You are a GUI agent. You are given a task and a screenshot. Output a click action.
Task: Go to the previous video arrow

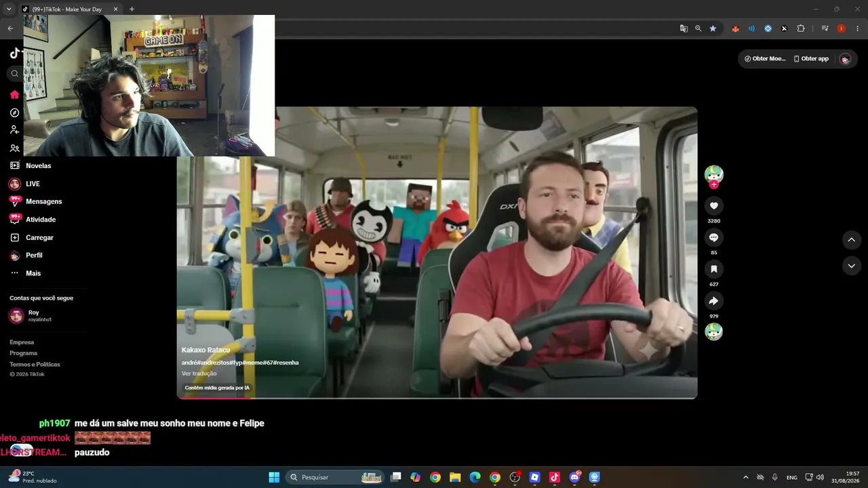click(851, 240)
